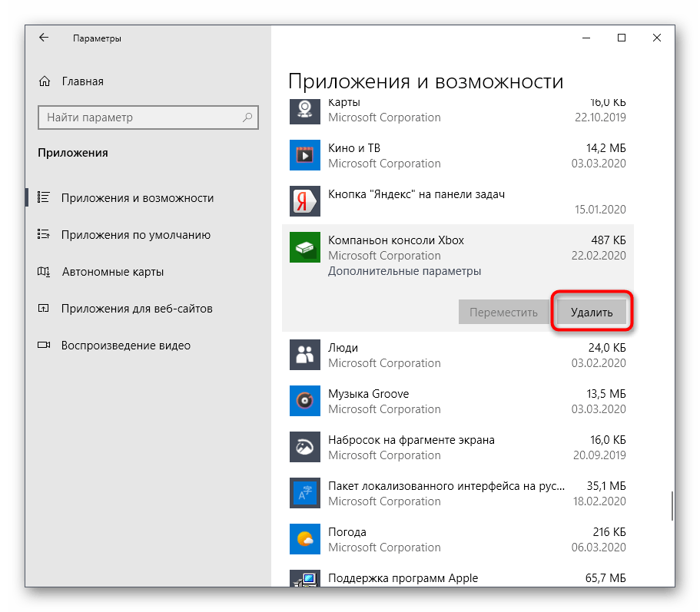Image resolution: width=700 pixels, height=612 pixels.
Task: Click the back arrow in the title bar
Action: [44, 38]
